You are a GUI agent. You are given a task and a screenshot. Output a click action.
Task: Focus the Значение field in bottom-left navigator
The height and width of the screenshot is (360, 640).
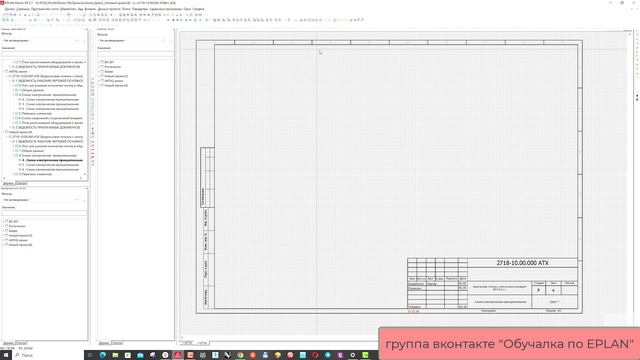pyautogui.click(x=44, y=213)
